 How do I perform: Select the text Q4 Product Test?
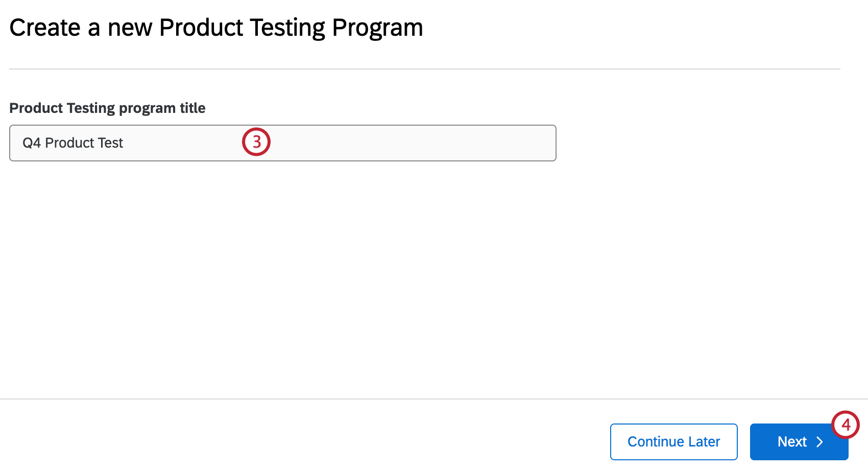click(x=71, y=143)
